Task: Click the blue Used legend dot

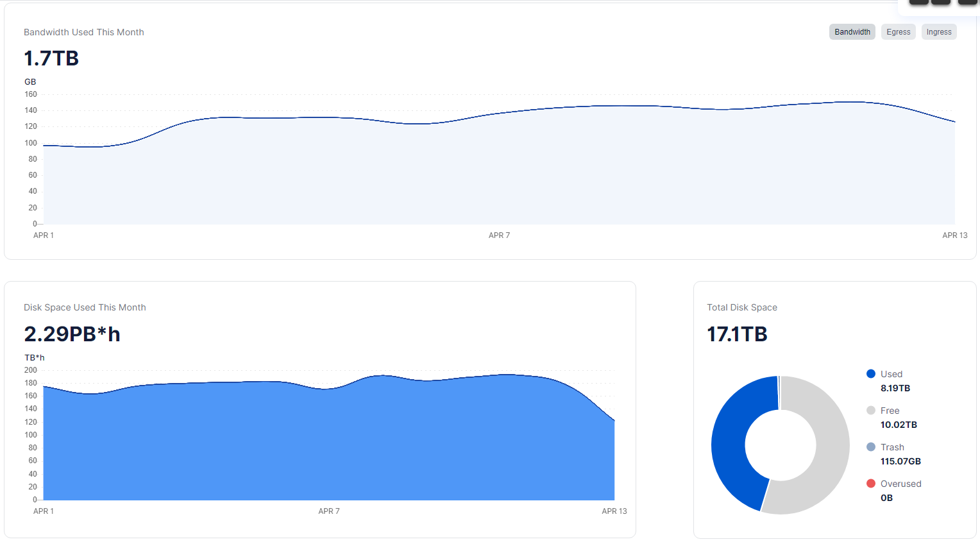Action: click(870, 374)
